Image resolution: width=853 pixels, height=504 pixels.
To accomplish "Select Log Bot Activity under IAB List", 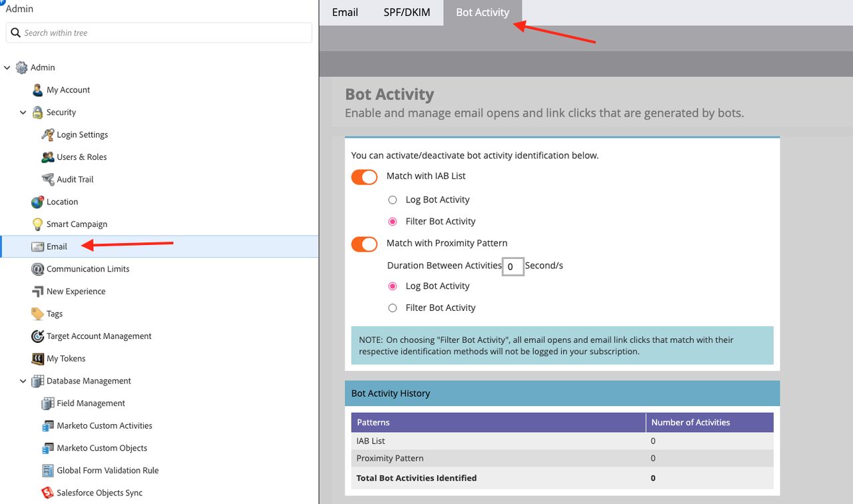I will tap(393, 200).
